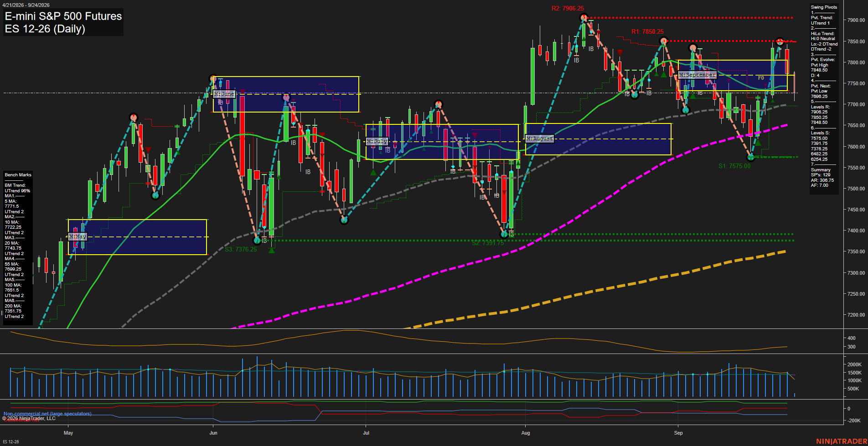Click the 100 MA value 7651.5
The width and height of the screenshot is (868, 446).
tap(12, 290)
